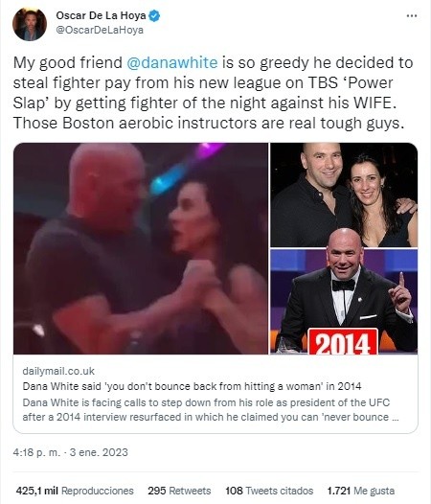Open the dailymail.co.uk source link
Image resolution: width=431 pixels, height=504 pixels.
coord(58,371)
